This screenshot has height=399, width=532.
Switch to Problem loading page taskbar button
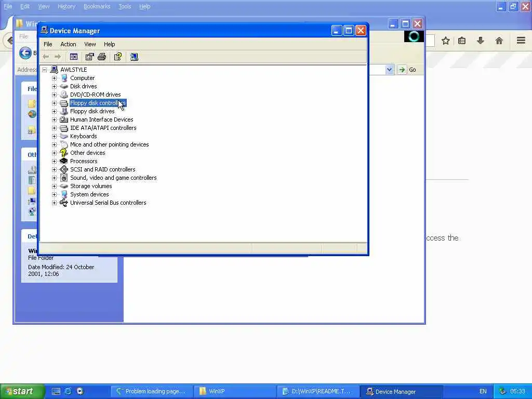[152, 391]
